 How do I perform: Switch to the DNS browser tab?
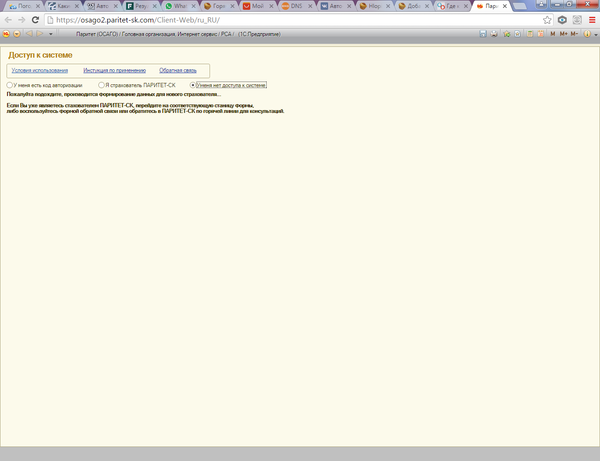coord(296,6)
